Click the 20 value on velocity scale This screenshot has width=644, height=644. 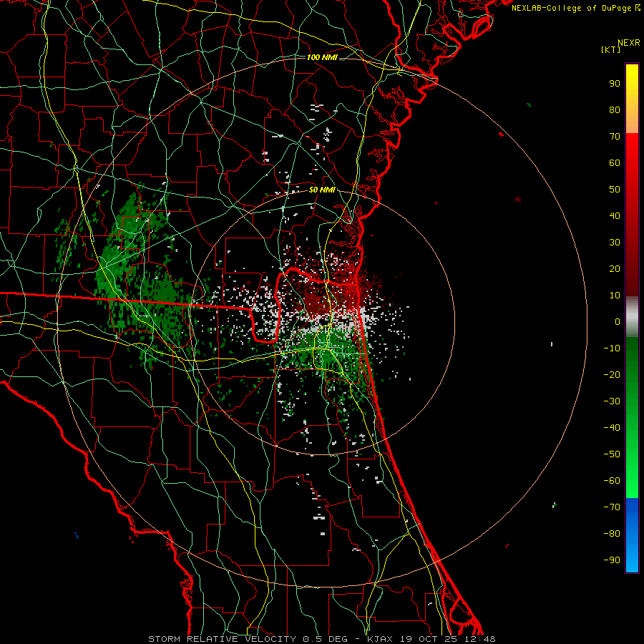tap(615, 268)
